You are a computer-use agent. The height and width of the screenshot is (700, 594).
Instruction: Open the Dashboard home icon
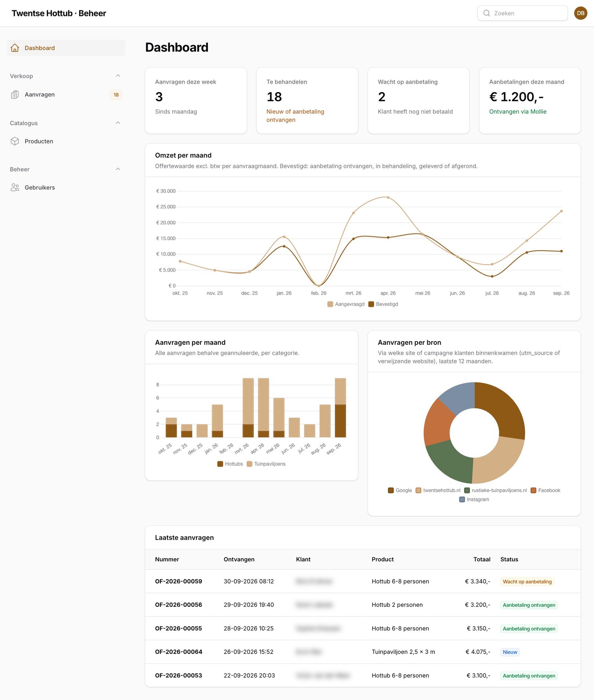[x=15, y=48]
